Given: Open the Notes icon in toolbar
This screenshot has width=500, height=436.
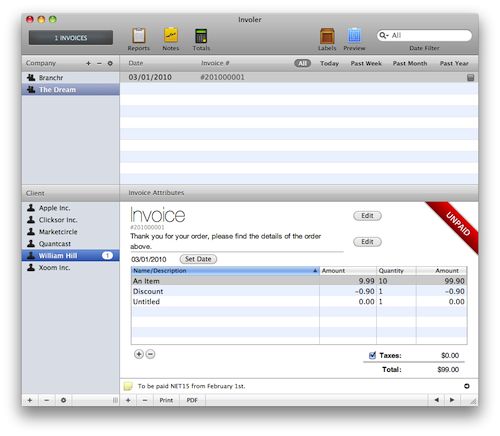Looking at the screenshot, I should [x=171, y=35].
